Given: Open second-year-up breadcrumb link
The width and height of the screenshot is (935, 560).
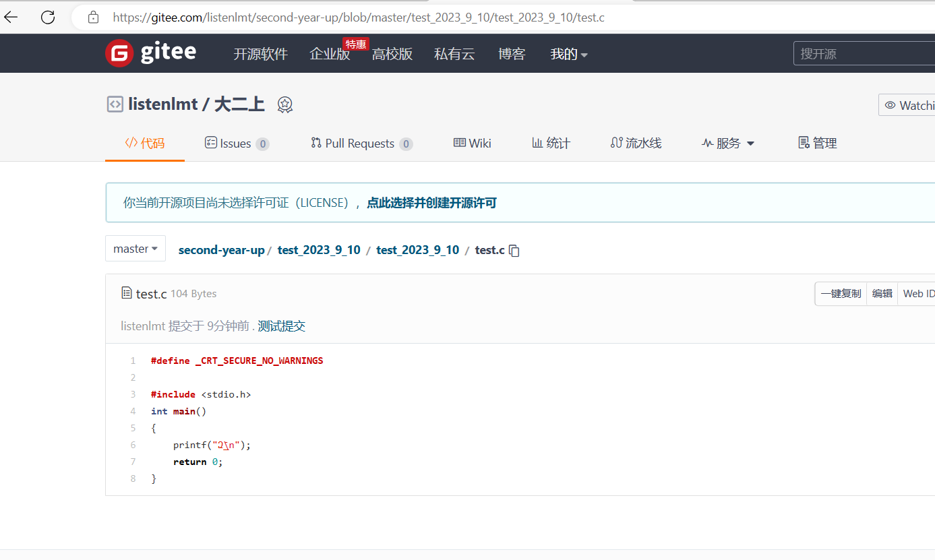Looking at the screenshot, I should (221, 250).
